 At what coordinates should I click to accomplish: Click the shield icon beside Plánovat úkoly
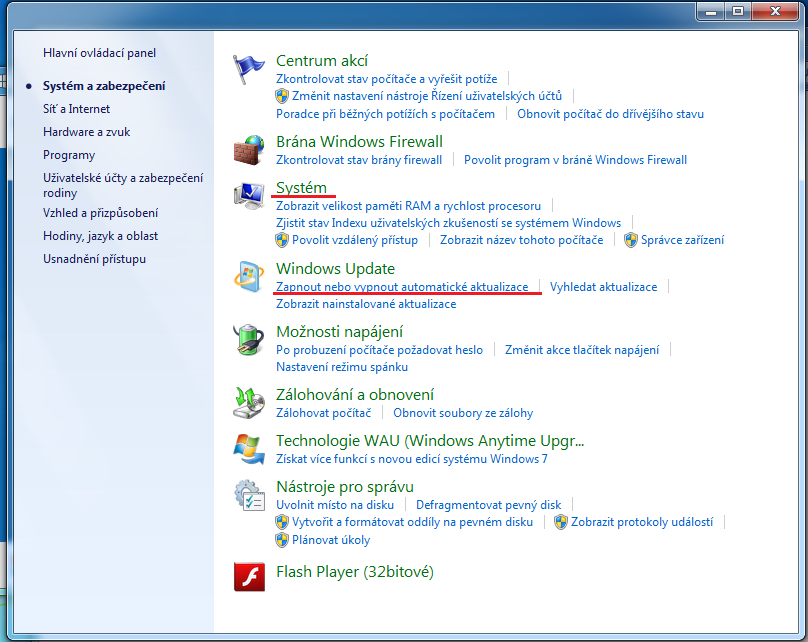tap(282, 540)
